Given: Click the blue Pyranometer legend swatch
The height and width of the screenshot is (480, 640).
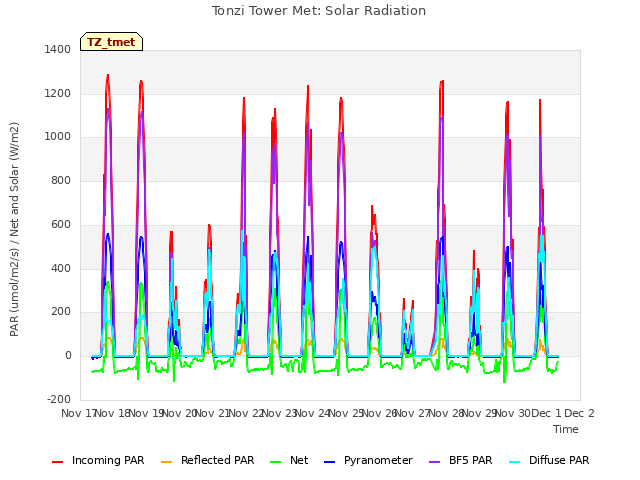Looking at the screenshot, I should click(x=329, y=462).
